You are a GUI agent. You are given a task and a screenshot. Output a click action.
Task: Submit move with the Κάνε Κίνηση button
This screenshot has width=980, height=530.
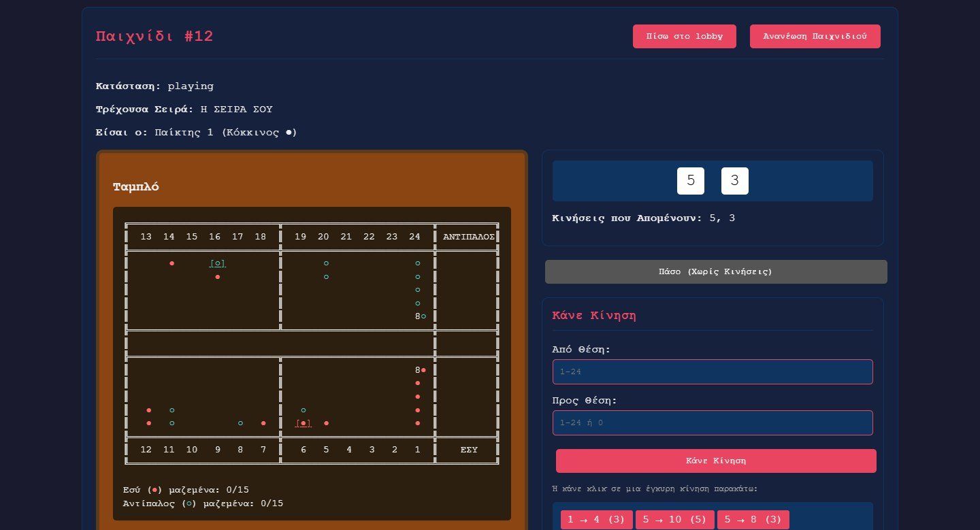716,461
